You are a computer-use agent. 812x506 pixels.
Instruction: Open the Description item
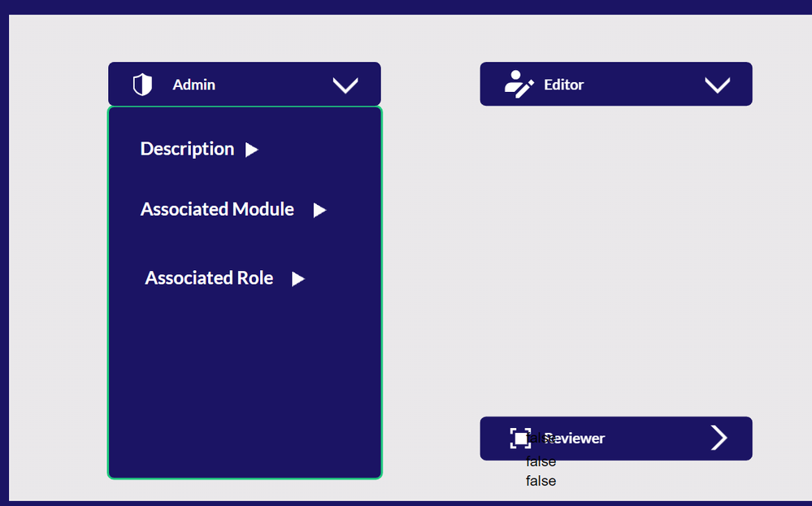(187, 149)
